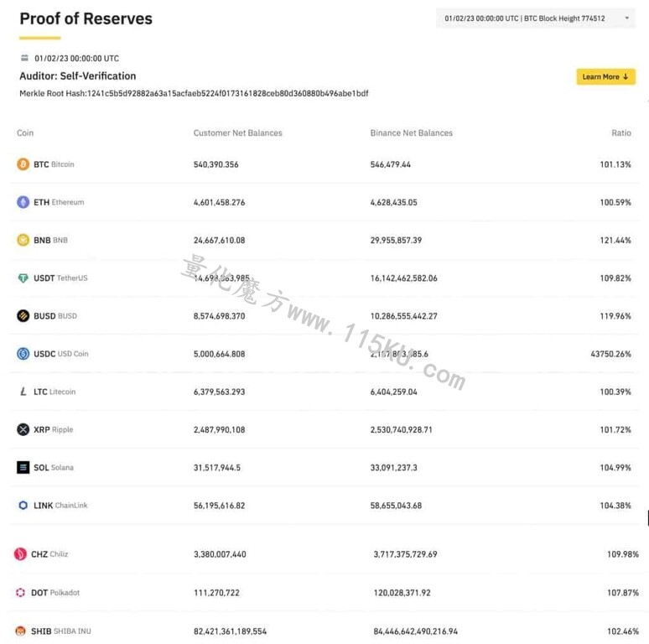Click the SHIBA INU coin icon
This screenshot has width=649, height=644.
(20, 631)
